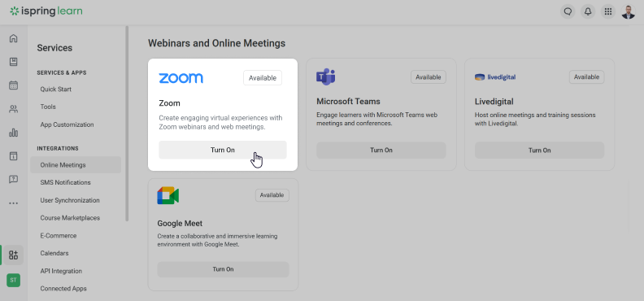The width and height of the screenshot is (644, 301).
Task: Select Online Meetings integration
Action: (76, 164)
